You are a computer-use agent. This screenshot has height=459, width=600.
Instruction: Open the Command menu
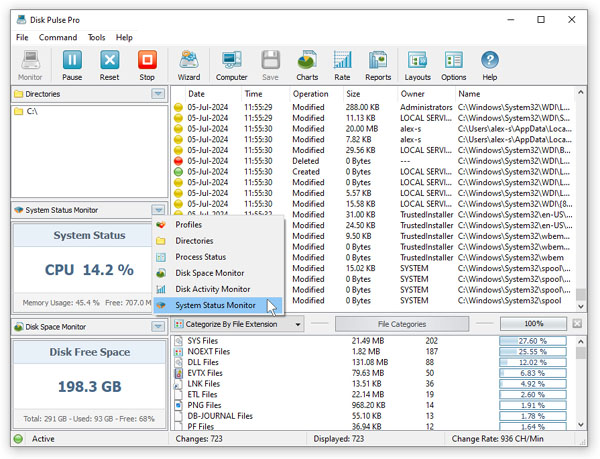click(58, 37)
